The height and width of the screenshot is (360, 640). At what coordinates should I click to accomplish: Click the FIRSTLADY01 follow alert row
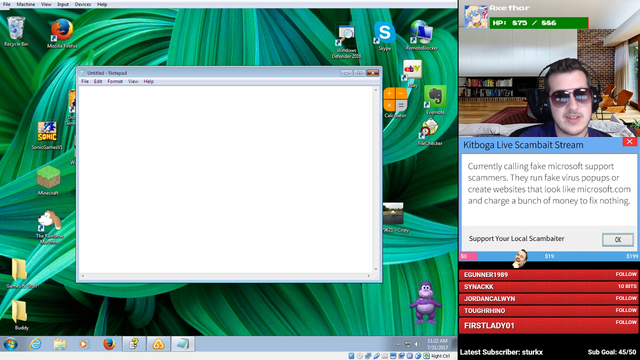(x=549, y=325)
